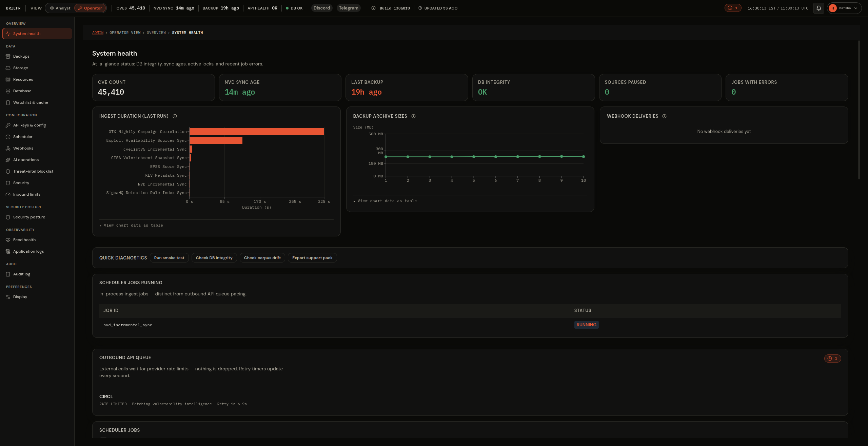Run smoke test

click(169, 258)
